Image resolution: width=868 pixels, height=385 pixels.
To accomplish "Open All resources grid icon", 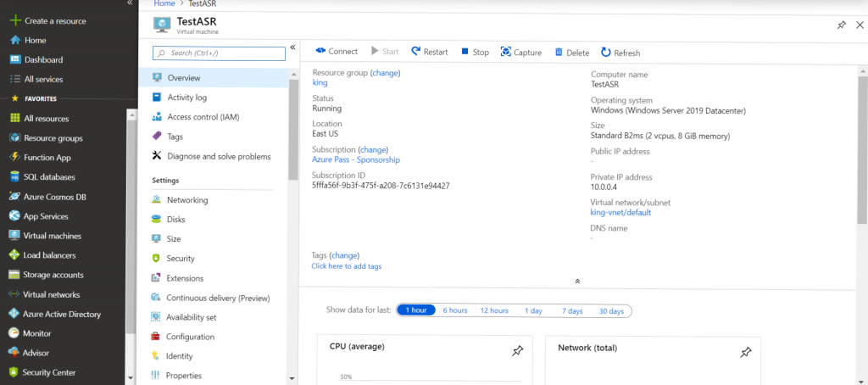I will pyautogui.click(x=14, y=119).
